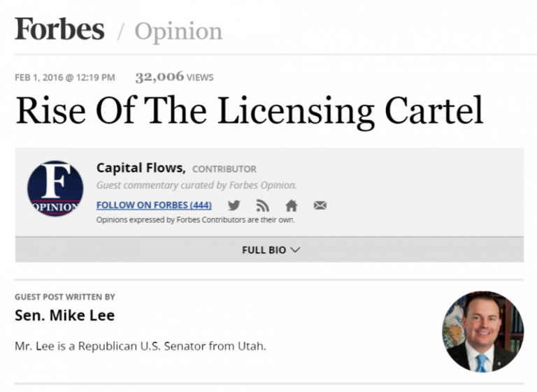Click the Feb 1, 2016 timestamp

tap(64, 78)
